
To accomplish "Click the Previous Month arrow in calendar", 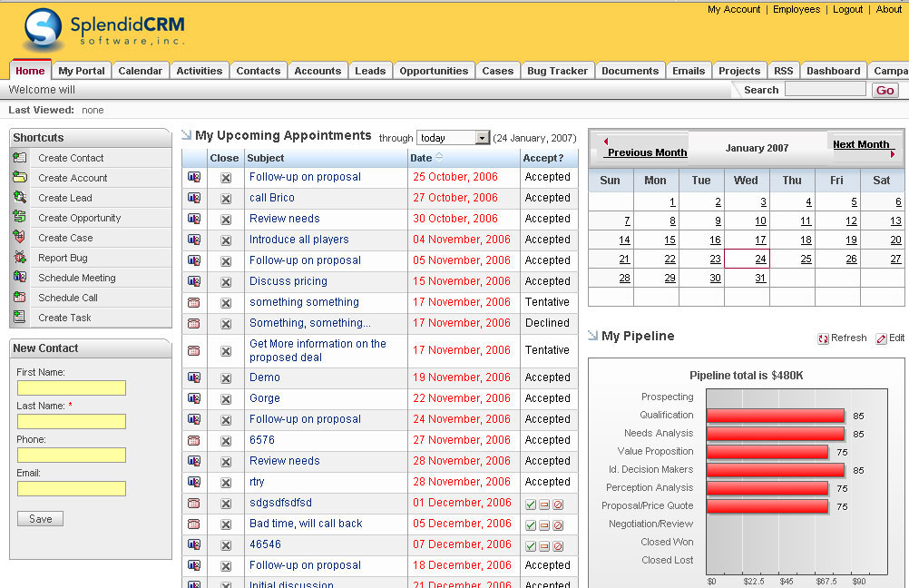I will click(x=606, y=142).
